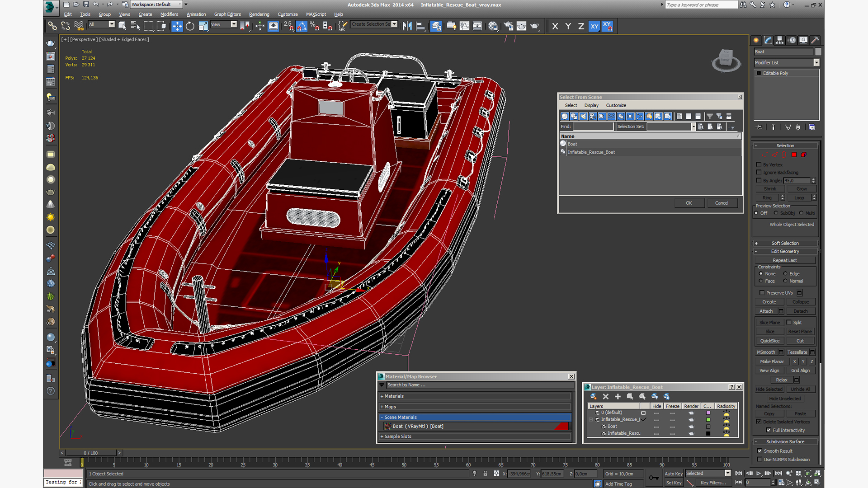Viewport: 868px width, 488px height.
Task: Click Create New Layer icon in Layer dialog
Action: [593, 396]
